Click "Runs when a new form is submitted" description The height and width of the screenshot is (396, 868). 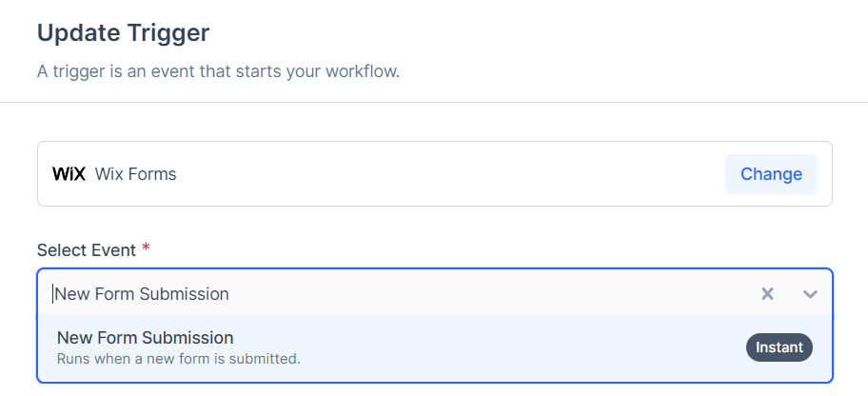[x=178, y=359]
